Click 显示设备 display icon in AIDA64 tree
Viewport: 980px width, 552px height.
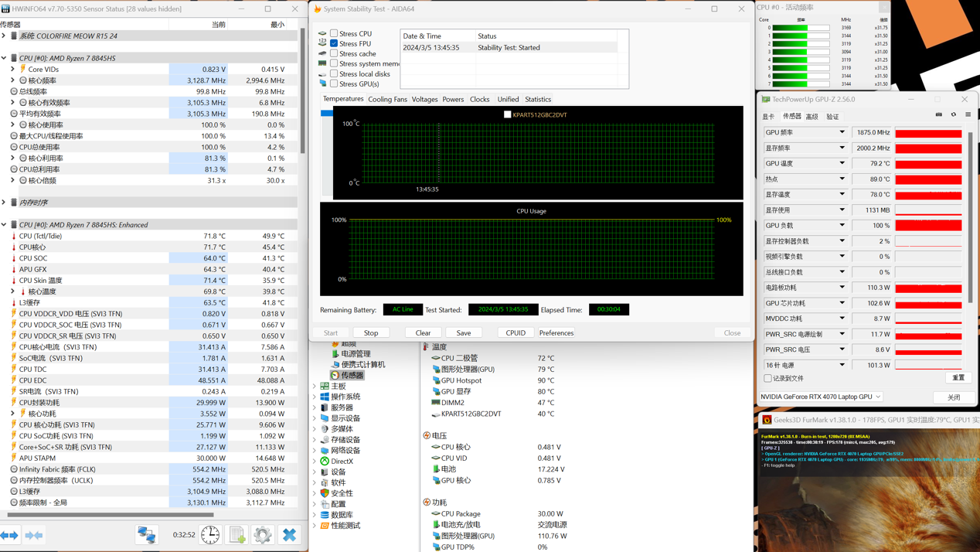[x=325, y=418]
